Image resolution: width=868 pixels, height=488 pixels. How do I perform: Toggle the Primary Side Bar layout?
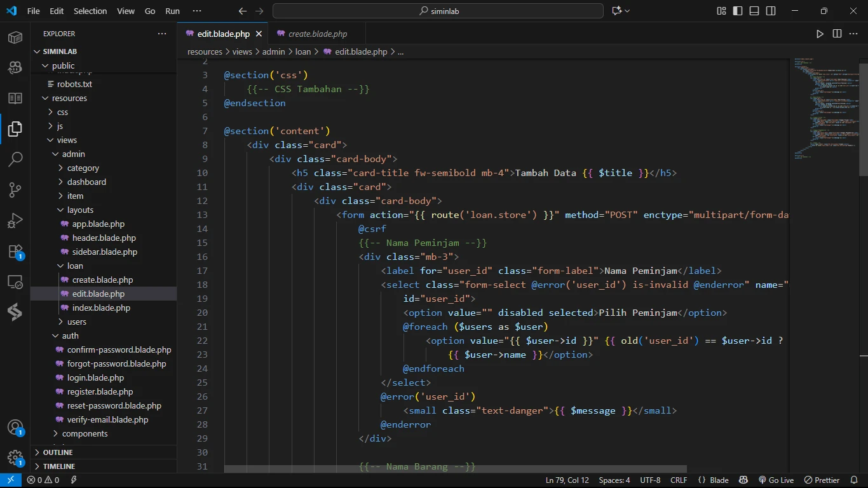pos(738,11)
